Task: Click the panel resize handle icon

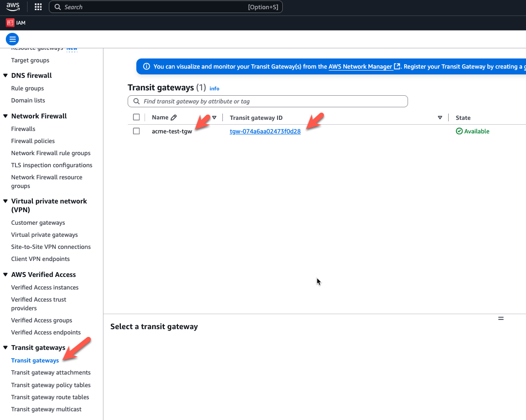Action: (x=501, y=319)
